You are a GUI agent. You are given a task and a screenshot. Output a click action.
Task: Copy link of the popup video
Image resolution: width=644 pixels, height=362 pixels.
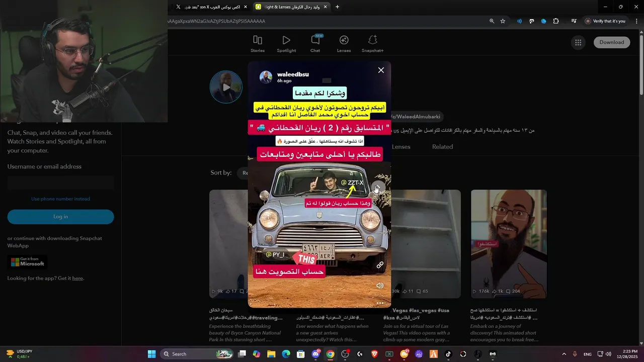[x=380, y=264]
